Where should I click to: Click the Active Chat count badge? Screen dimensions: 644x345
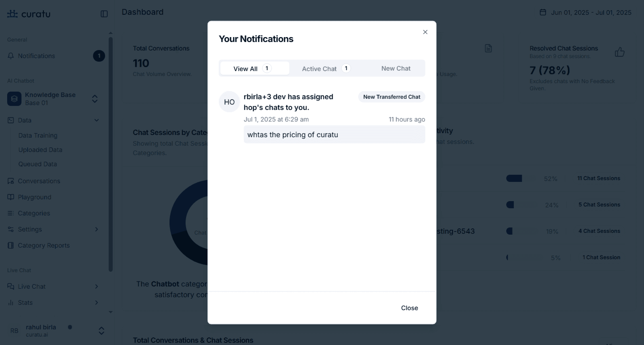point(346,68)
